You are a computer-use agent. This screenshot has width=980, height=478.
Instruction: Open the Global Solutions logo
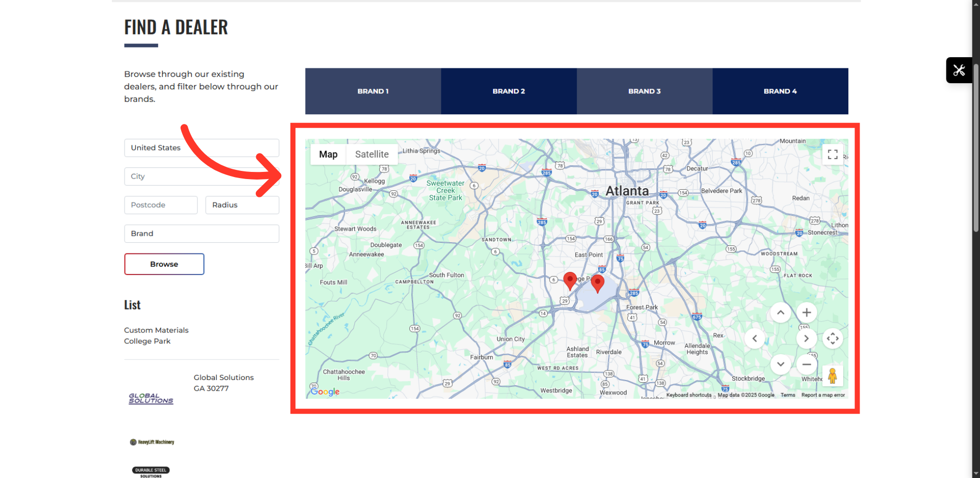pos(151,398)
